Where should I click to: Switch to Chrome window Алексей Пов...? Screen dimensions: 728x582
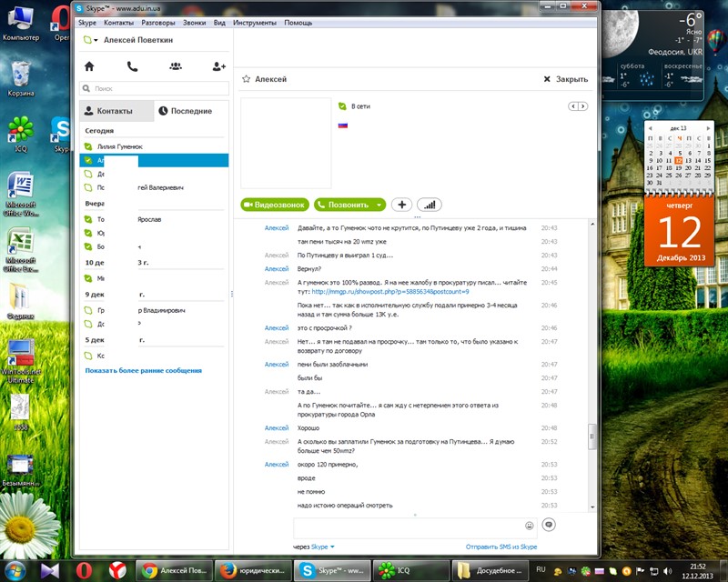(175, 570)
